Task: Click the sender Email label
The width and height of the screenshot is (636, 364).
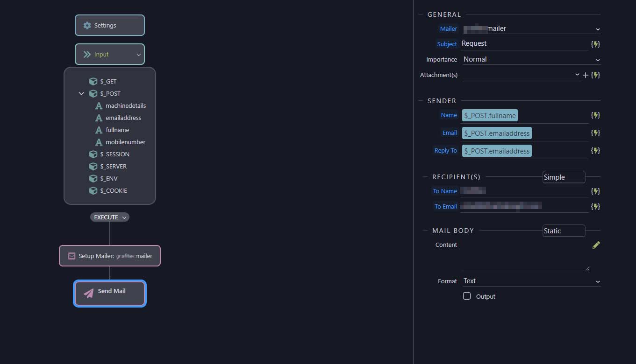Action: pos(450,133)
